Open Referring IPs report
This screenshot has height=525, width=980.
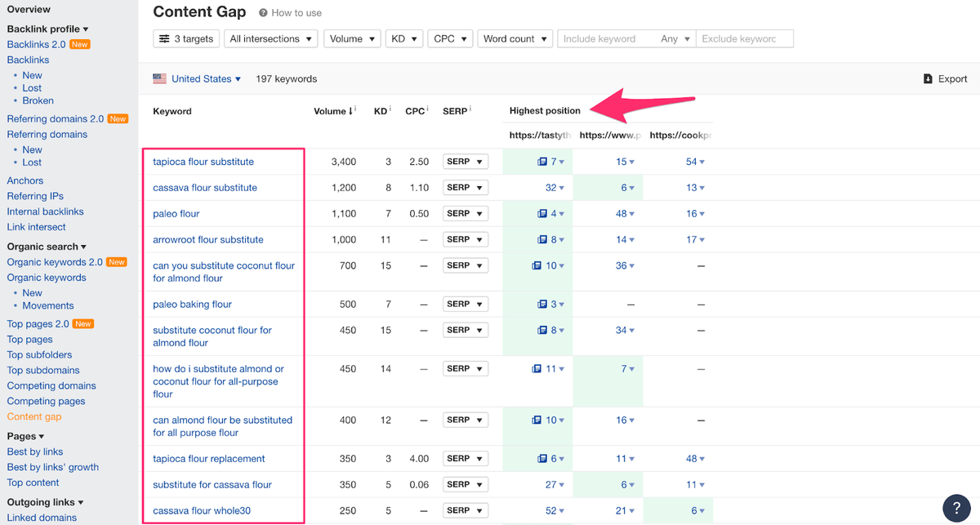click(x=35, y=197)
